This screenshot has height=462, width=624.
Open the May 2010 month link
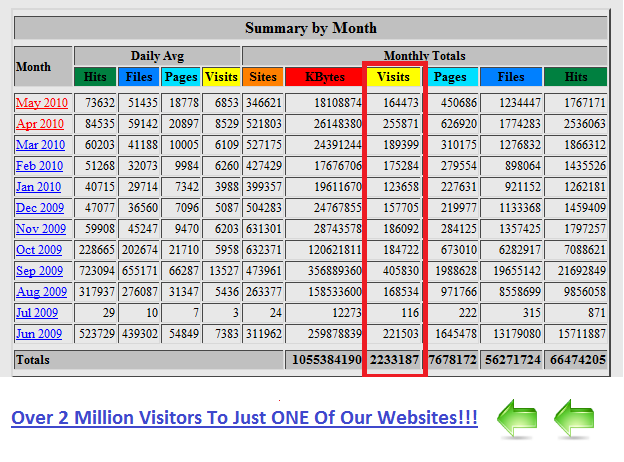40,103
